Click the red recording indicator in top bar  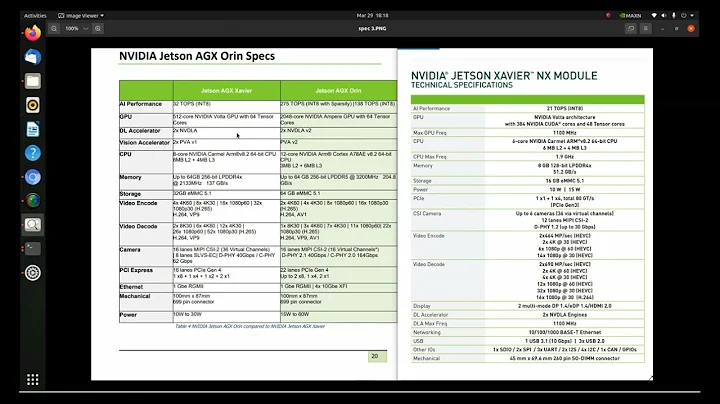608,16
